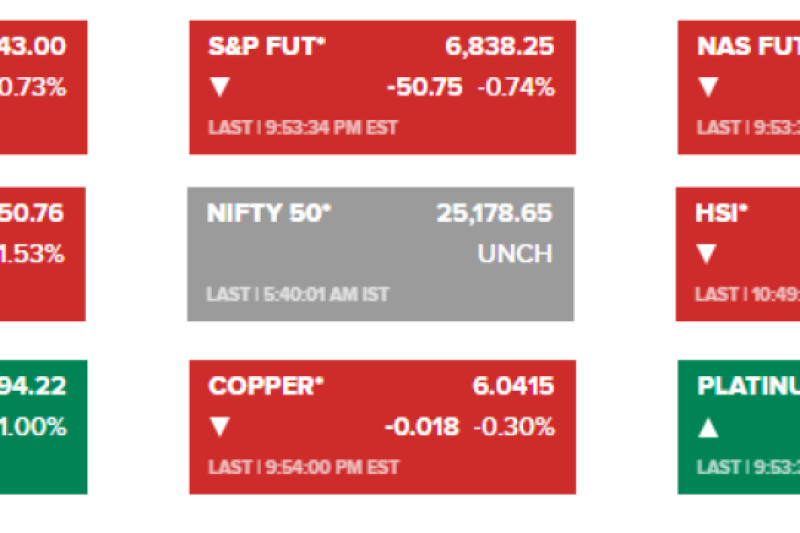Screen dimensions: 800x533
Task: Select the -50.75 point change value
Action: click(424, 88)
